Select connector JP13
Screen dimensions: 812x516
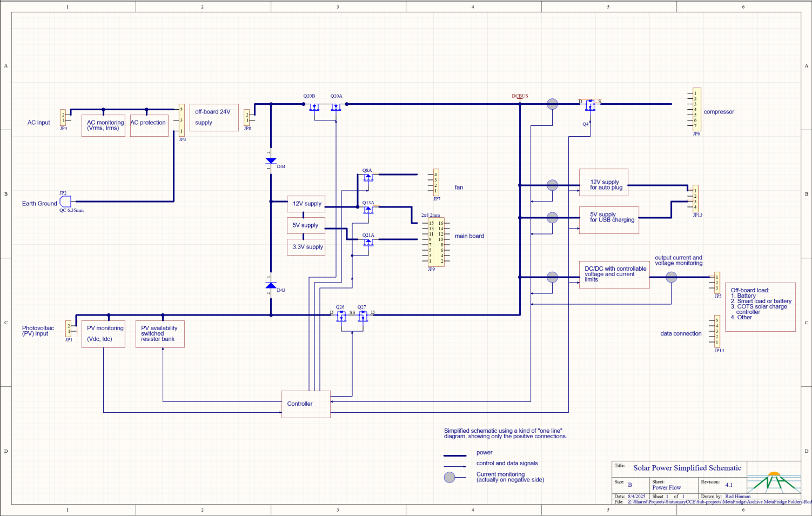(696, 199)
